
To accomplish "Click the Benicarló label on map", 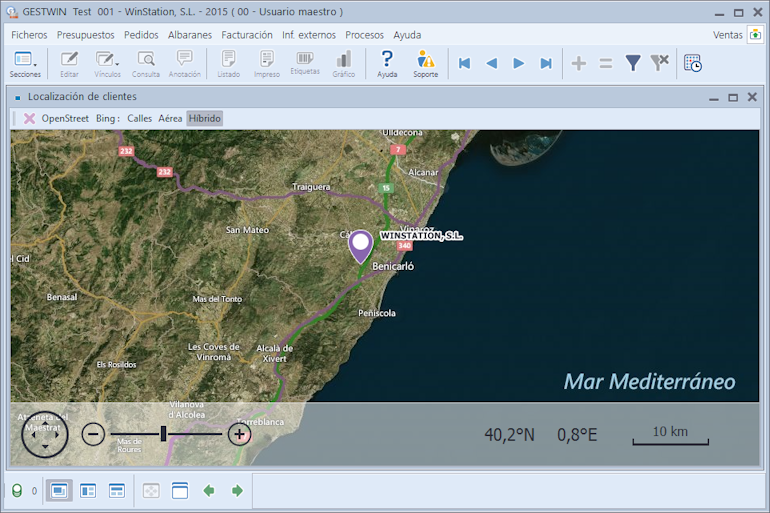I will 393,266.
